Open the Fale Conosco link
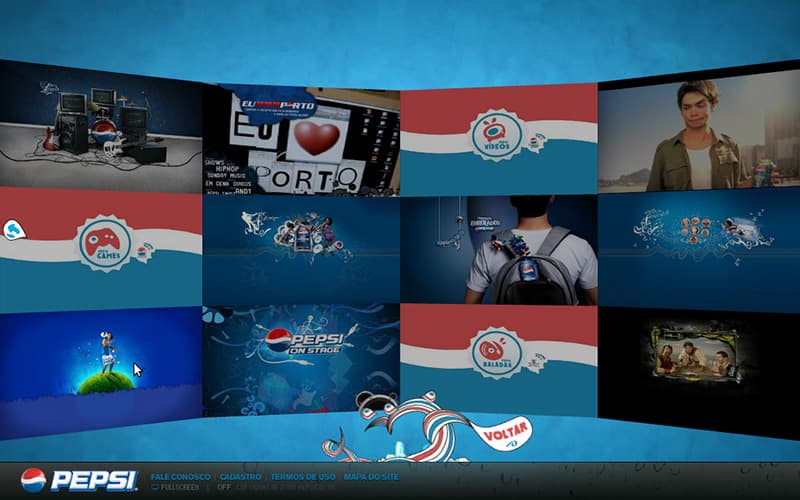The height and width of the screenshot is (500, 800). tap(181, 477)
